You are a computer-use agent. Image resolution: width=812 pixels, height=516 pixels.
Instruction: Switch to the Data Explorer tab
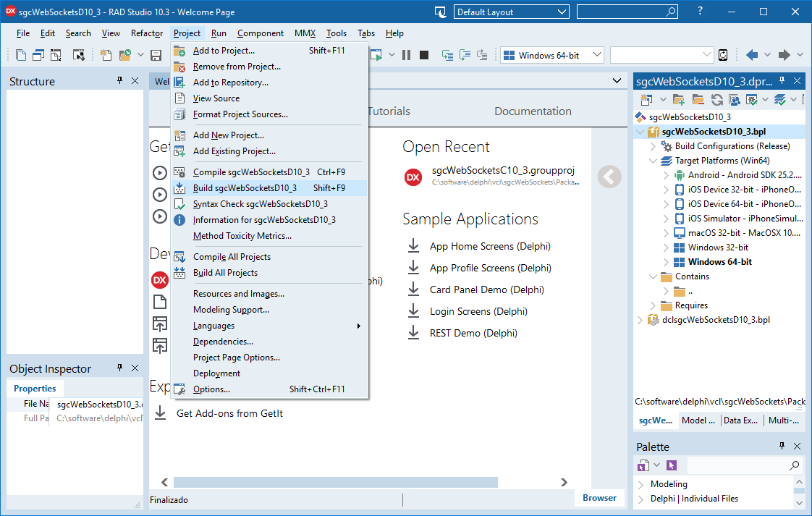pos(740,420)
